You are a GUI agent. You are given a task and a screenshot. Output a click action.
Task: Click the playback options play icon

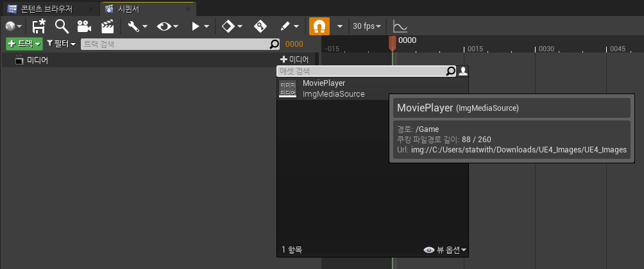coord(196,26)
